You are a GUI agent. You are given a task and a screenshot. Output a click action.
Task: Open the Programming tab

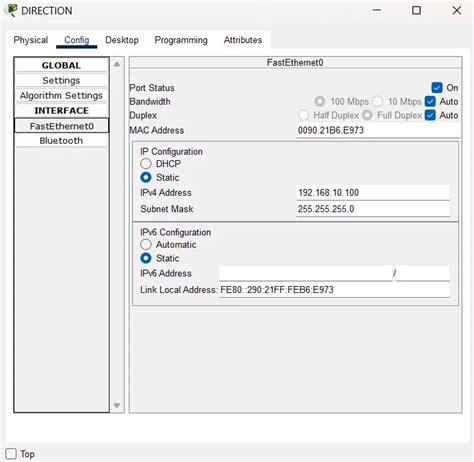181,40
